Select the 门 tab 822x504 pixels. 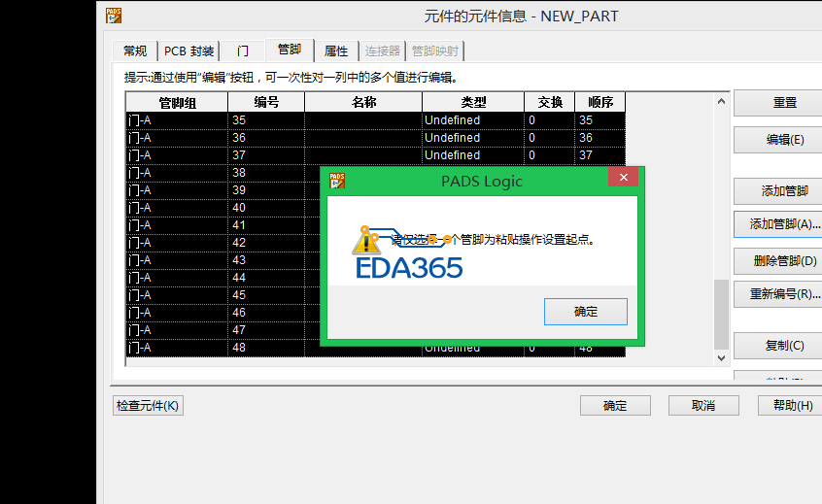coord(242,50)
